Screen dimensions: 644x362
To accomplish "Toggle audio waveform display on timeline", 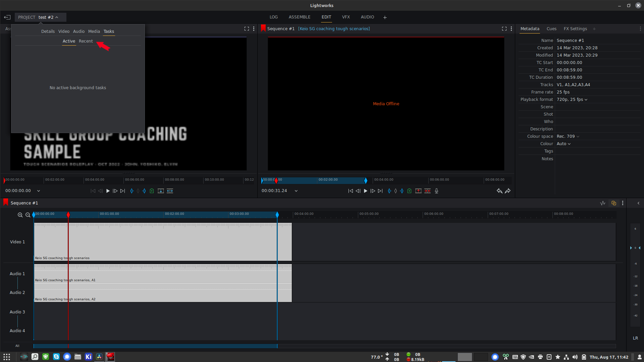I will pos(603,203).
